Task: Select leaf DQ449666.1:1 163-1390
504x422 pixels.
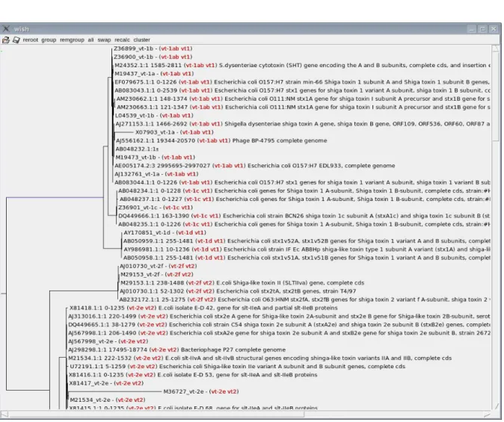Action: (x=153, y=216)
